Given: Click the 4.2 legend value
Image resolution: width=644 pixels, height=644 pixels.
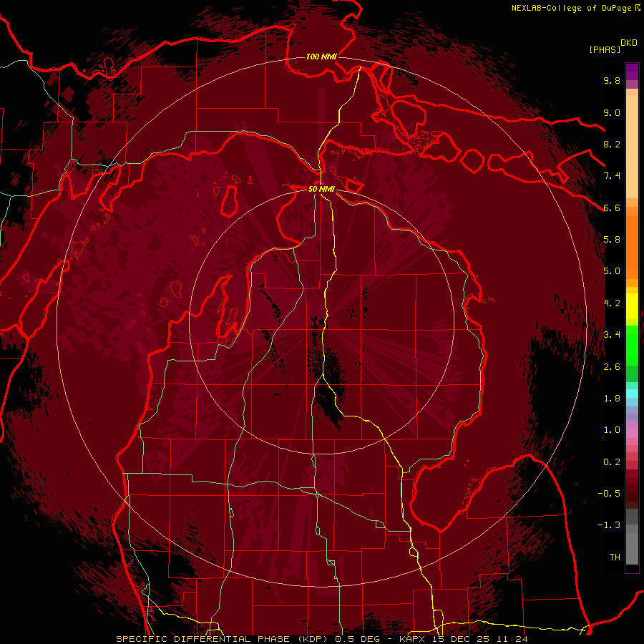Looking at the screenshot, I should [x=612, y=303].
